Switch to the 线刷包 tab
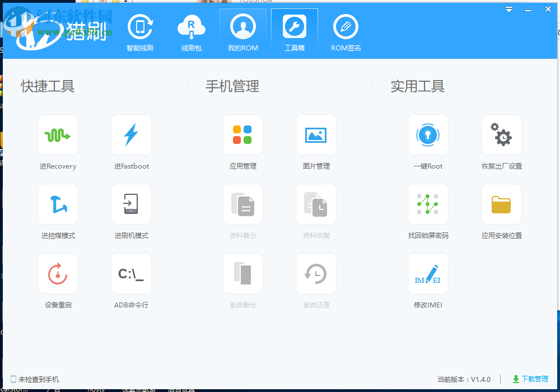 (x=192, y=31)
